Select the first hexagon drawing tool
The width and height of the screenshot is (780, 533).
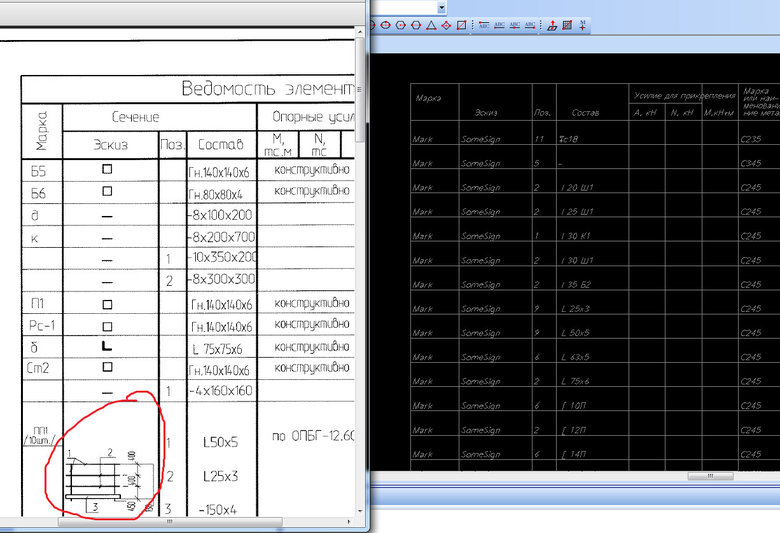click(401, 25)
